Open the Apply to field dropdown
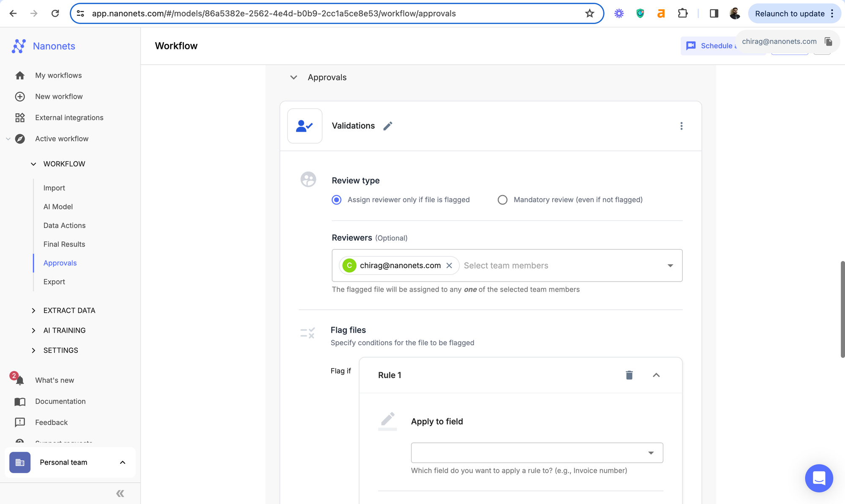 point(651,453)
